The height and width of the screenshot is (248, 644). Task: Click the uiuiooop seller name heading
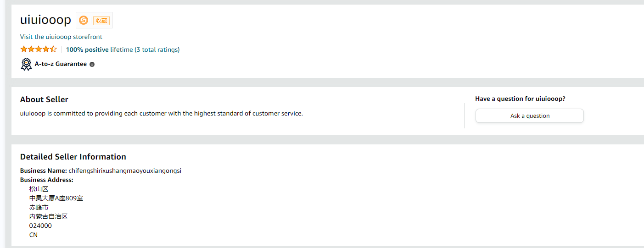coord(45,20)
